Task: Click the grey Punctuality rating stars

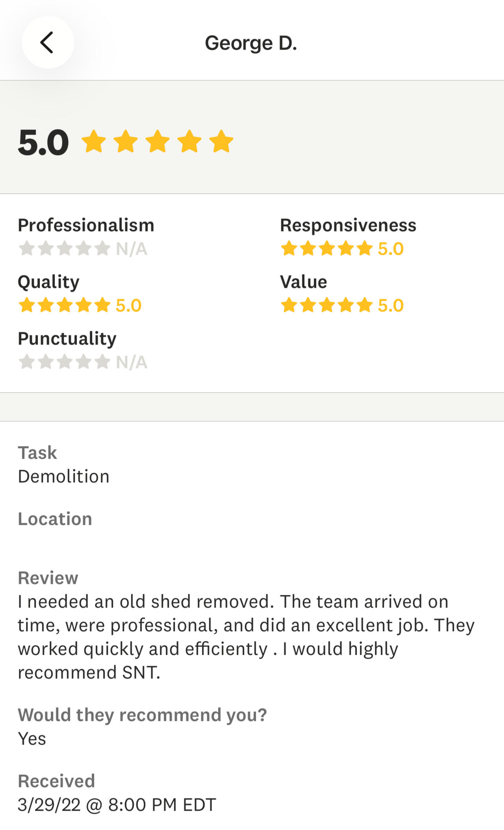Action: tap(65, 362)
